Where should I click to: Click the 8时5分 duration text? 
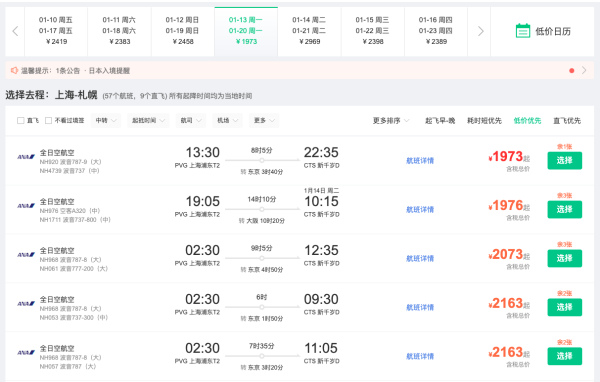(262, 150)
